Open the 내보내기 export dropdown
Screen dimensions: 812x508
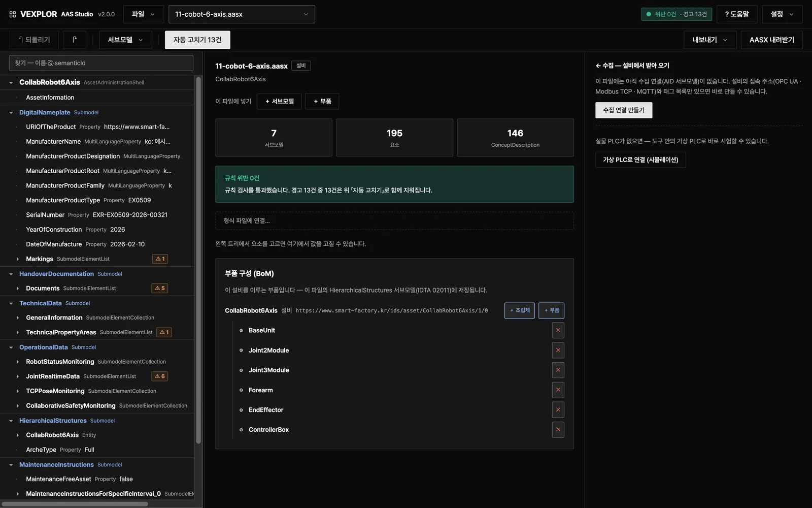tap(710, 40)
